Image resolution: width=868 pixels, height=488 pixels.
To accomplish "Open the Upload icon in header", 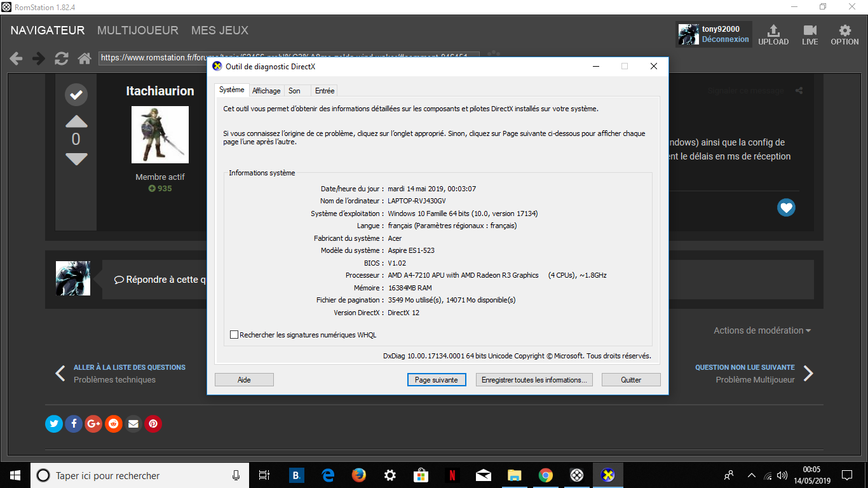I will (773, 35).
